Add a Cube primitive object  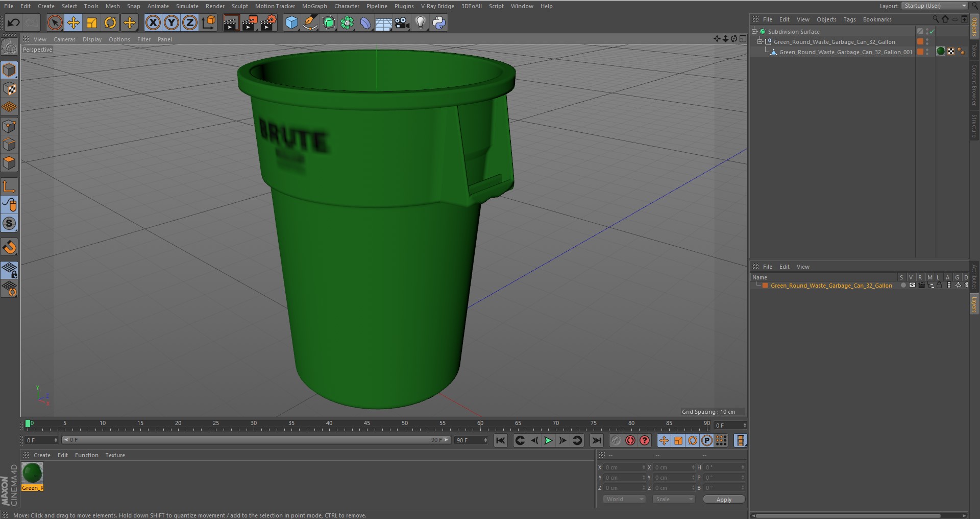pyautogui.click(x=291, y=22)
